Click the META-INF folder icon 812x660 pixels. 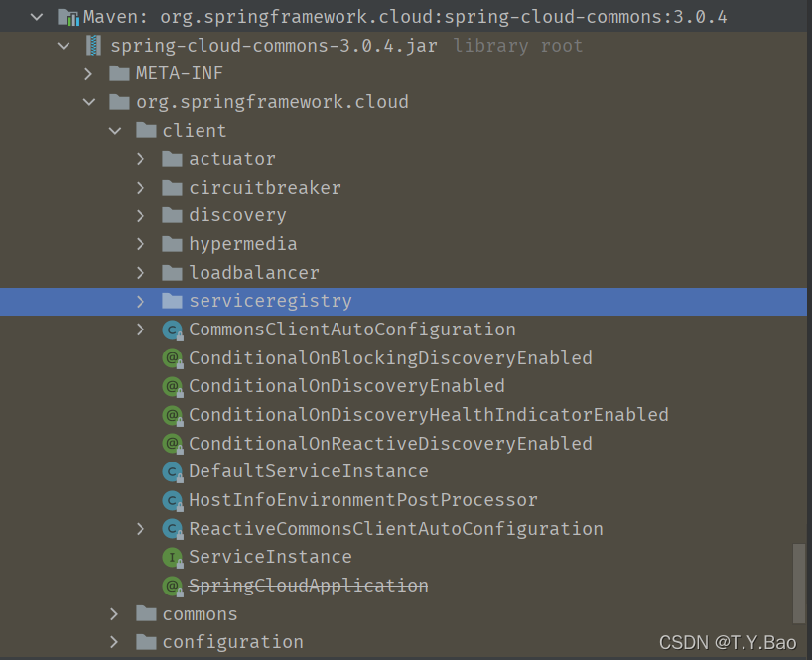[x=120, y=73]
